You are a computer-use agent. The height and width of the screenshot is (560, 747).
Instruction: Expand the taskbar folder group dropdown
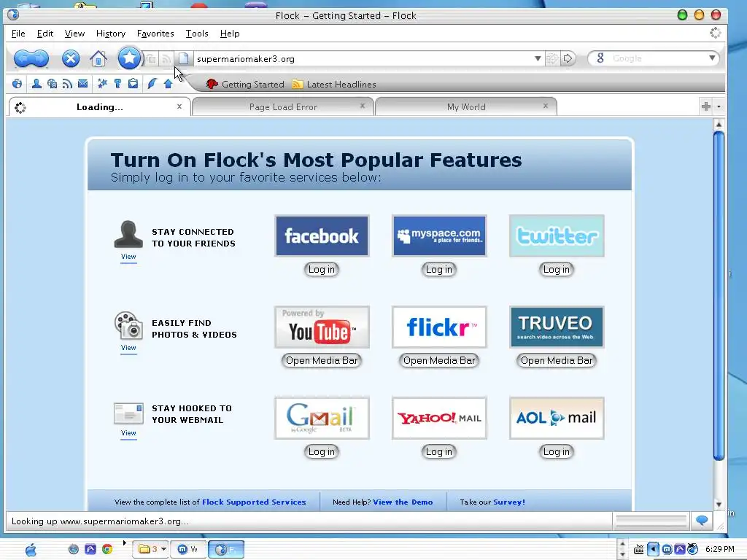(163, 549)
